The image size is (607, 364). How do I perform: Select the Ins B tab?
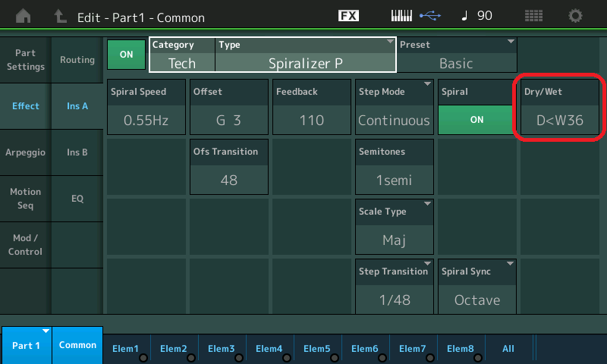(77, 152)
